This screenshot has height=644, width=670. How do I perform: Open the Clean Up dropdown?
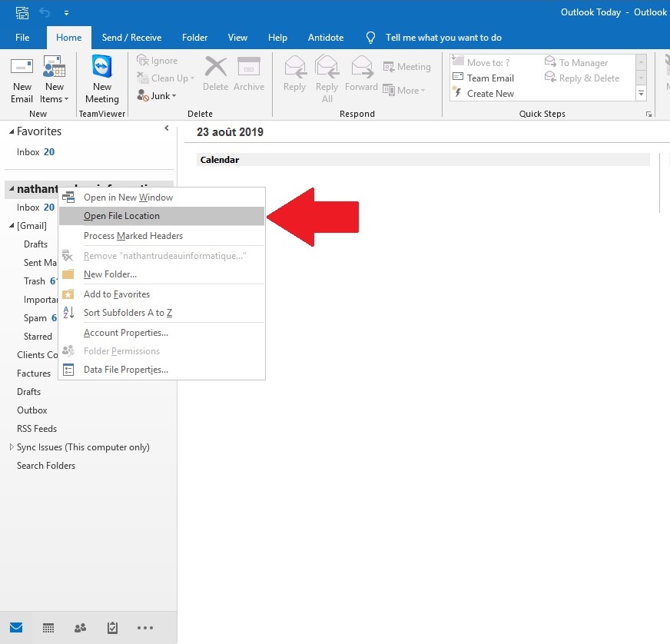[x=165, y=78]
